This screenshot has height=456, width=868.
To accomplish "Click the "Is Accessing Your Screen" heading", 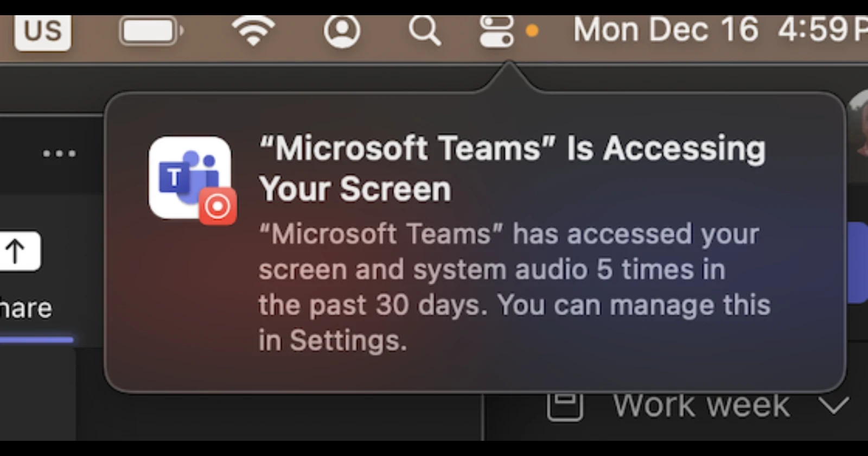I will [512, 169].
